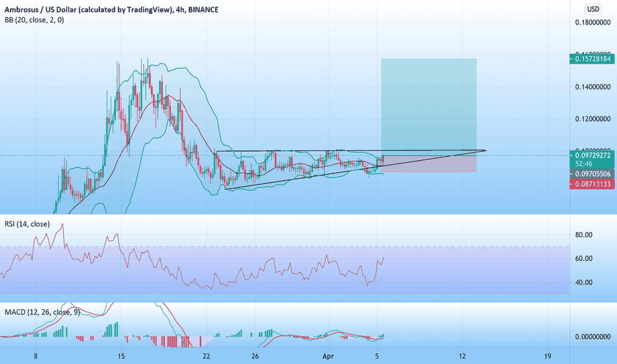The height and width of the screenshot is (364, 617).
Task: Click the Apr label on time axis
Action: [x=328, y=356]
